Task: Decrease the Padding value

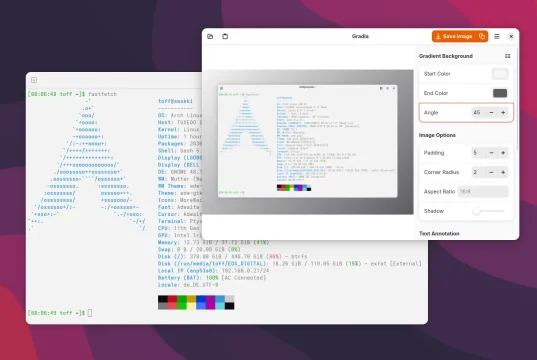Action: pyautogui.click(x=491, y=153)
